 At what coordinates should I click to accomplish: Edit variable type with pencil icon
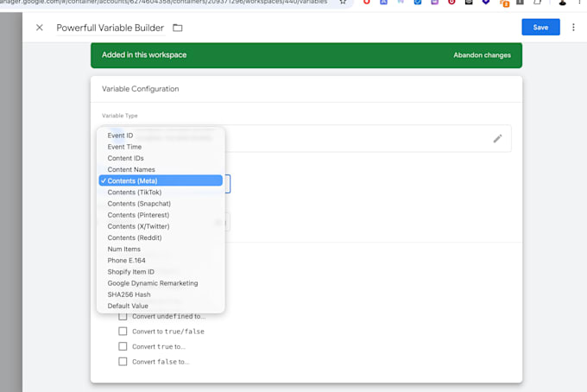pos(497,139)
